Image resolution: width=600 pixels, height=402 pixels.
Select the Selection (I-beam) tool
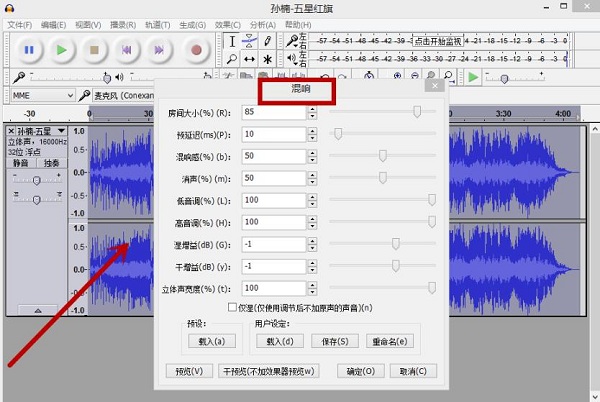pos(231,41)
